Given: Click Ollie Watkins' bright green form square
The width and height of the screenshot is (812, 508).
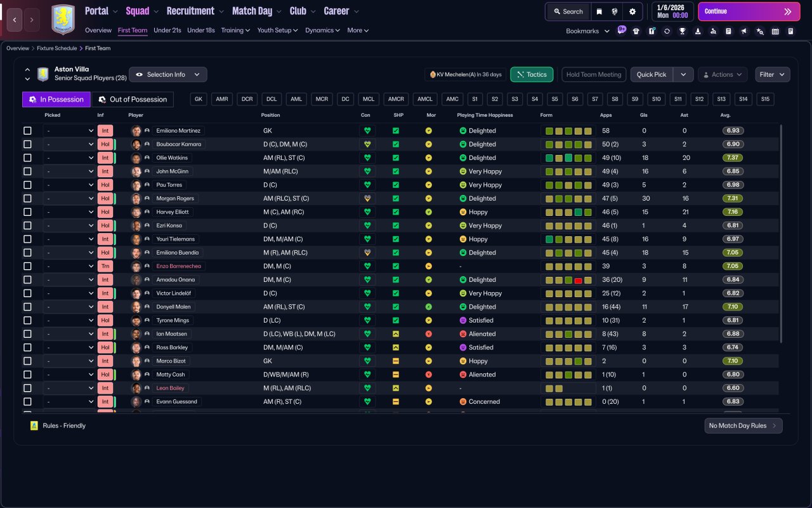Looking at the screenshot, I should (568, 158).
